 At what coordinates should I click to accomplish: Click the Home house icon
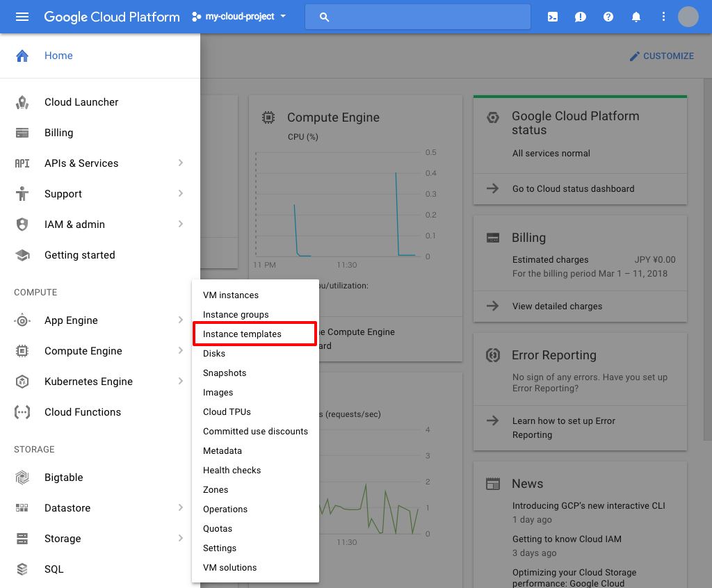(x=22, y=56)
